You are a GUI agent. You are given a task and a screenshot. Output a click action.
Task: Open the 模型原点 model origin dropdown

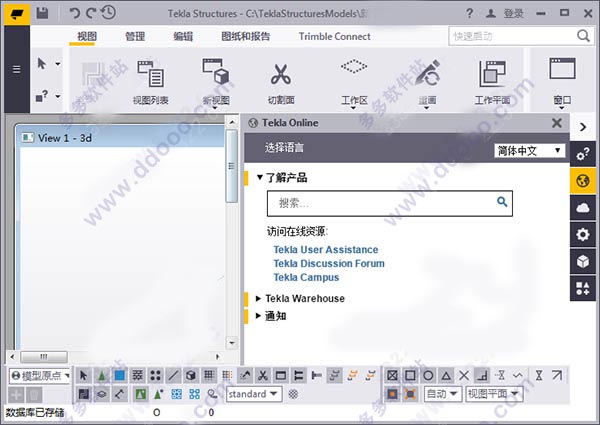click(x=41, y=376)
